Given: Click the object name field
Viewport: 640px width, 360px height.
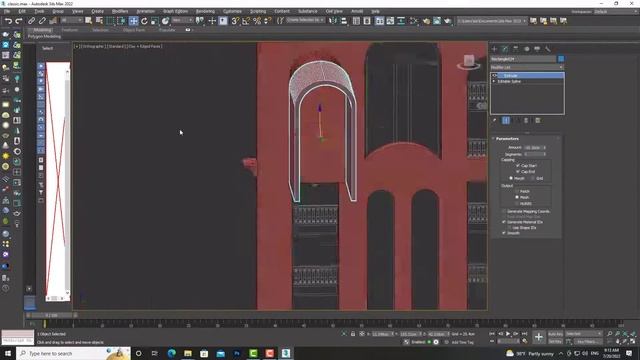Looking at the screenshot, I should pyautogui.click(x=523, y=59).
